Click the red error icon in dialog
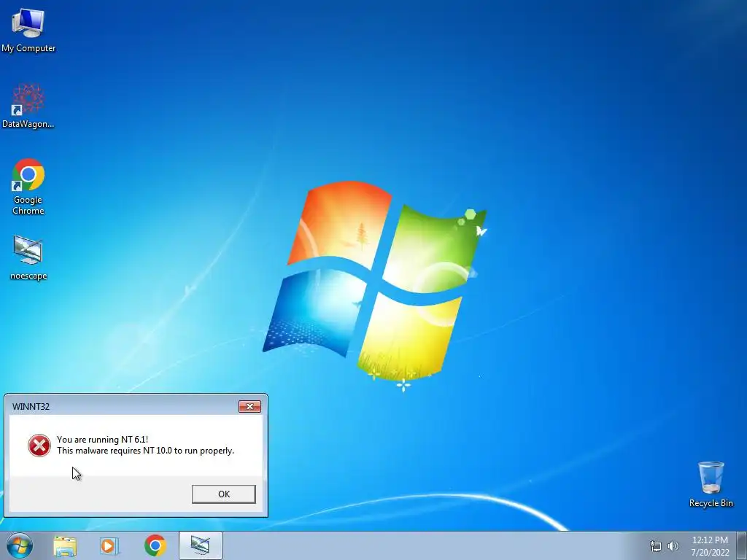Image resolution: width=747 pixels, height=560 pixels. [x=39, y=446]
